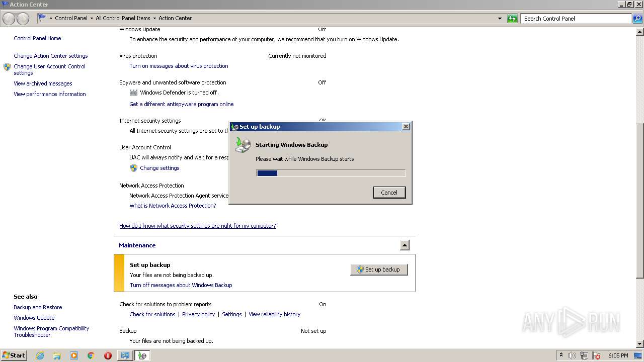Open Windows Update under See also
This screenshot has width=644, height=362.
pos(34,318)
